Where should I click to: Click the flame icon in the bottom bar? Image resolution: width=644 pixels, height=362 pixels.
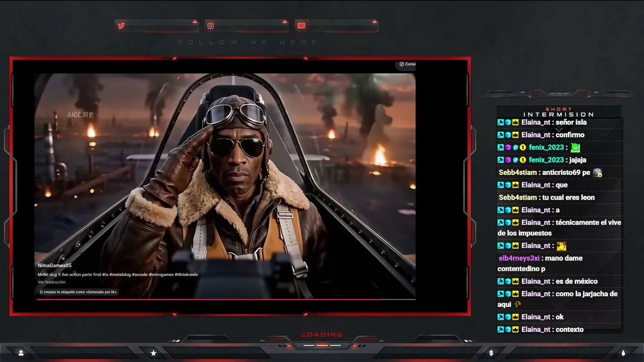tap(623, 353)
